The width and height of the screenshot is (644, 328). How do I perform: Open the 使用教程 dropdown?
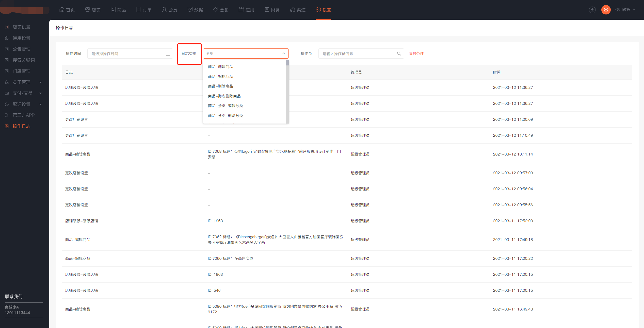point(625,10)
